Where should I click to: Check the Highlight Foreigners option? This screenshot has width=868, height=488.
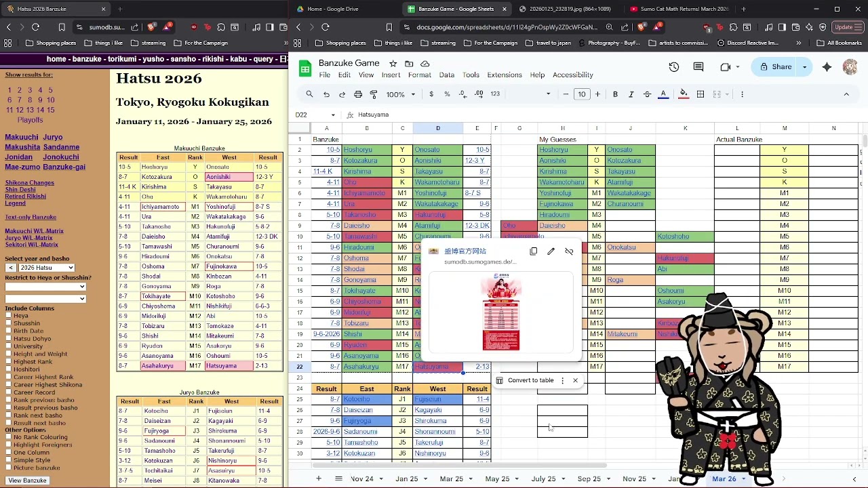tap(9, 445)
